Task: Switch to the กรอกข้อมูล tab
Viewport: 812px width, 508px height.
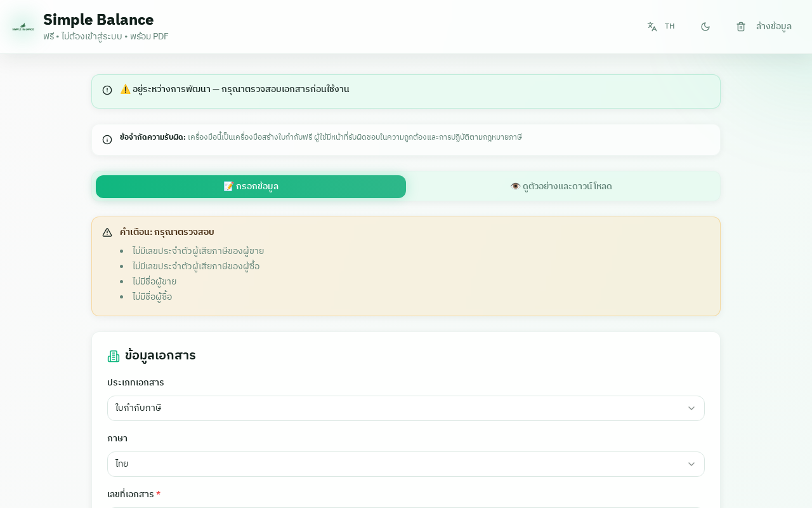Action: (251, 187)
